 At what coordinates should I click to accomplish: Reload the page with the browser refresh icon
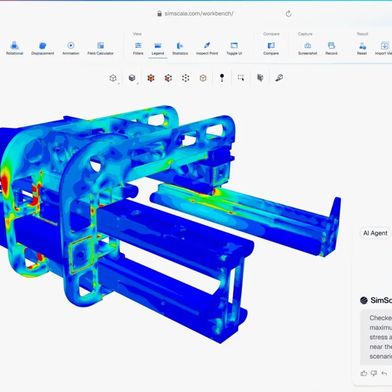pos(289,14)
